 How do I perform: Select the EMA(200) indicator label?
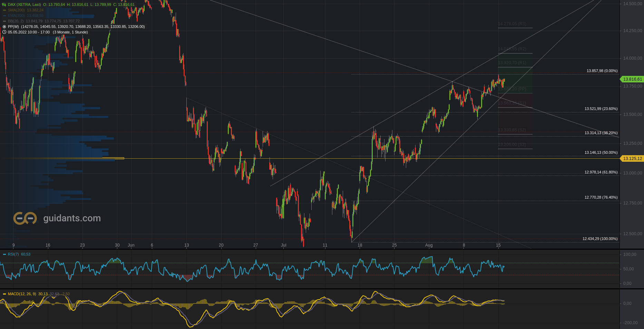click(16, 16)
